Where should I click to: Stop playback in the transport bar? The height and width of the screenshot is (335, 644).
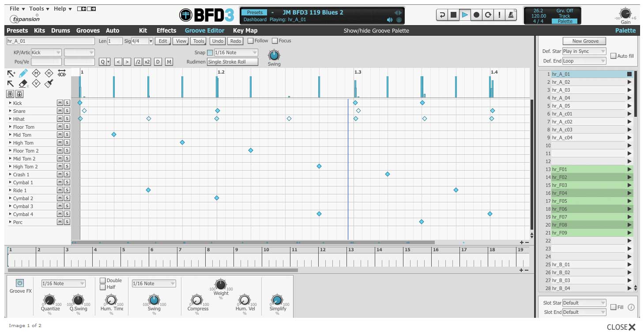pyautogui.click(x=453, y=15)
